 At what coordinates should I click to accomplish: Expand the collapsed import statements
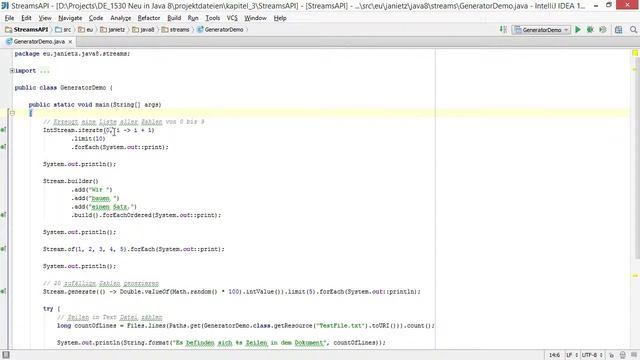[x=12, y=71]
